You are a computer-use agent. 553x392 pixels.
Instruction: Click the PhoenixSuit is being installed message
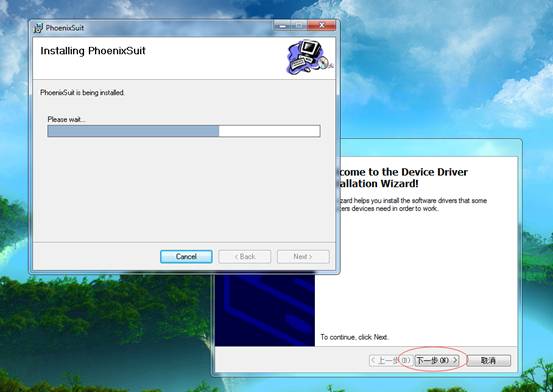(x=82, y=93)
